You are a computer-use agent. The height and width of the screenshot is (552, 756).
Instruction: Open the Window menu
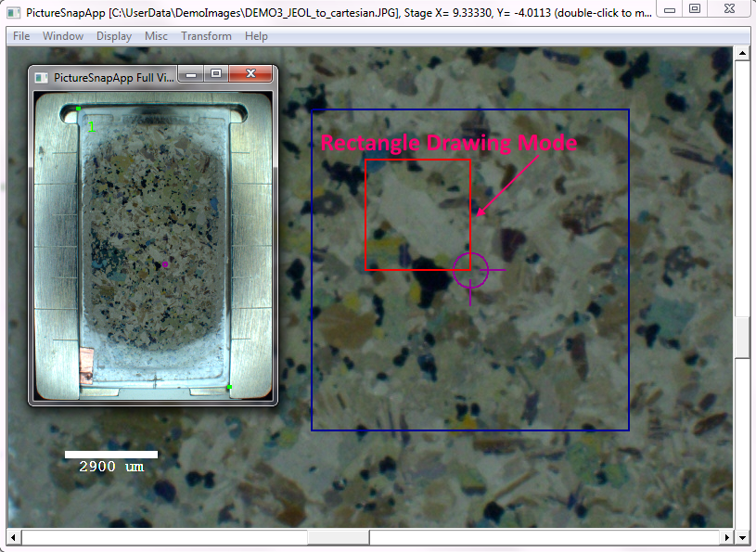(x=63, y=36)
